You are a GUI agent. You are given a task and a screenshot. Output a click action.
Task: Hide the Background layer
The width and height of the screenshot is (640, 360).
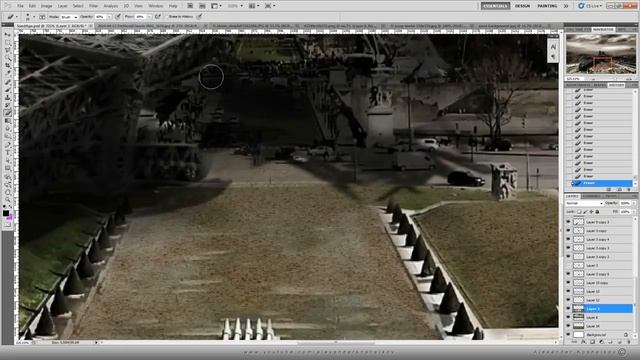tap(568, 335)
